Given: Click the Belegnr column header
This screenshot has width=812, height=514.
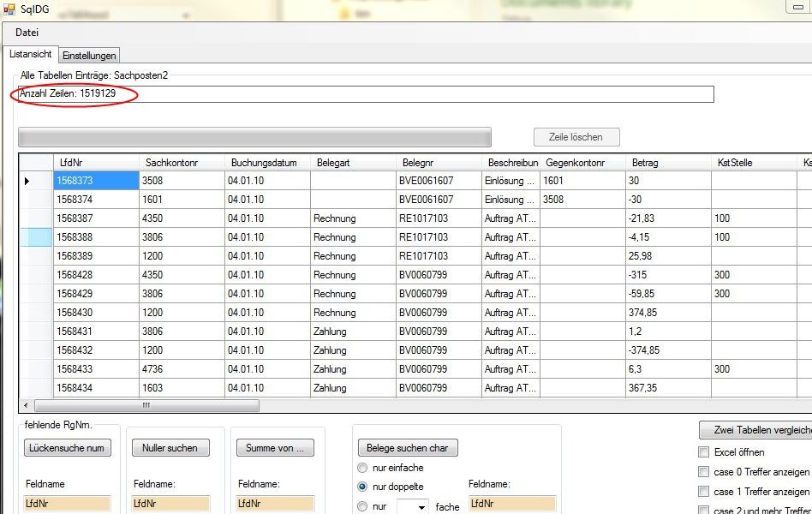Looking at the screenshot, I should tap(439, 163).
